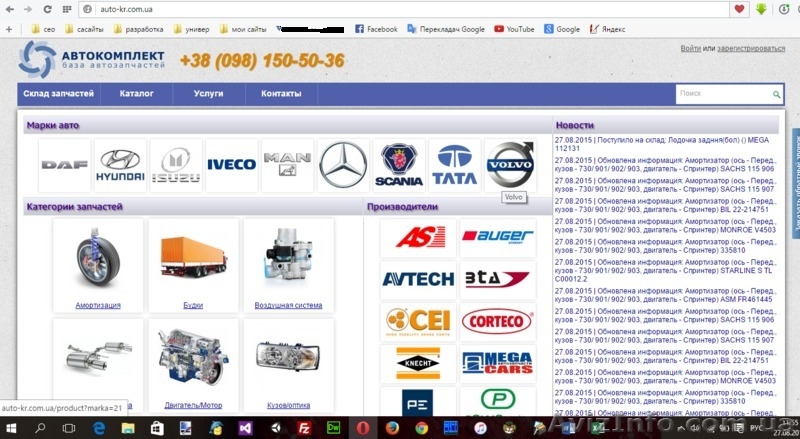Image resolution: width=800 pixels, height=439 pixels.
Task: Open the Iveco brand logo
Action: point(232,165)
